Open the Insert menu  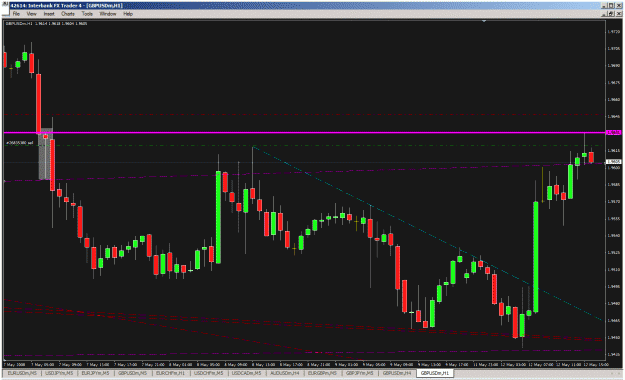point(49,14)
